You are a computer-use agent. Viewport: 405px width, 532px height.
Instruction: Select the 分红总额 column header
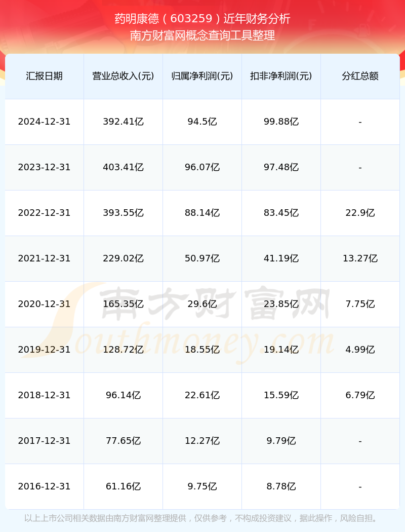pos(360,76)
